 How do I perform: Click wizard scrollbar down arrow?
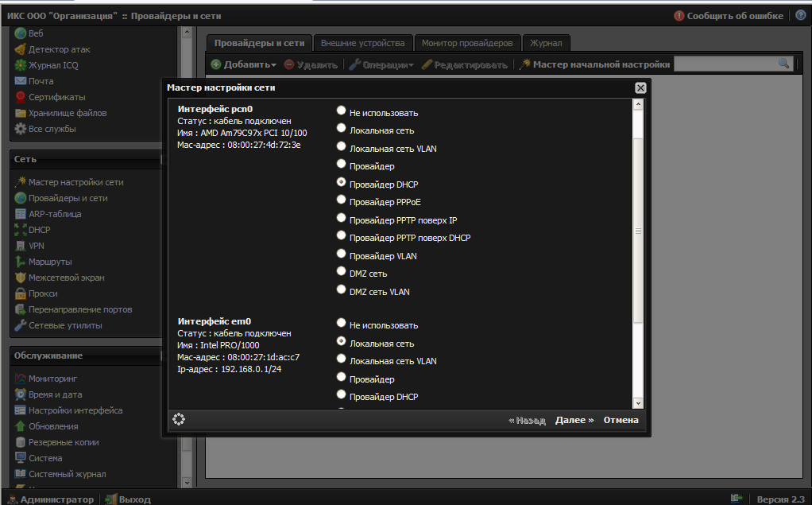pyautogui.click(x=638, y=403)
